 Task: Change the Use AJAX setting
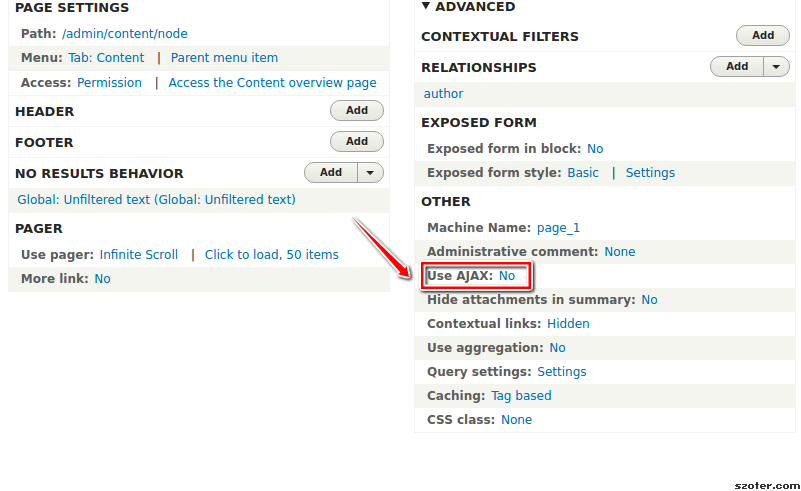tap(507, 276)
